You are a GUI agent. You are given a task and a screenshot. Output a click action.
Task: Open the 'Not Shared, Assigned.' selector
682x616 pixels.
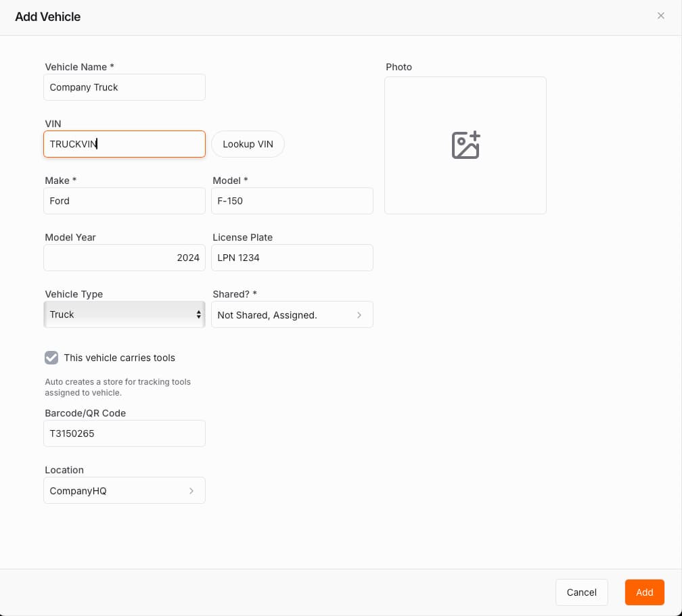click(284, 315)
